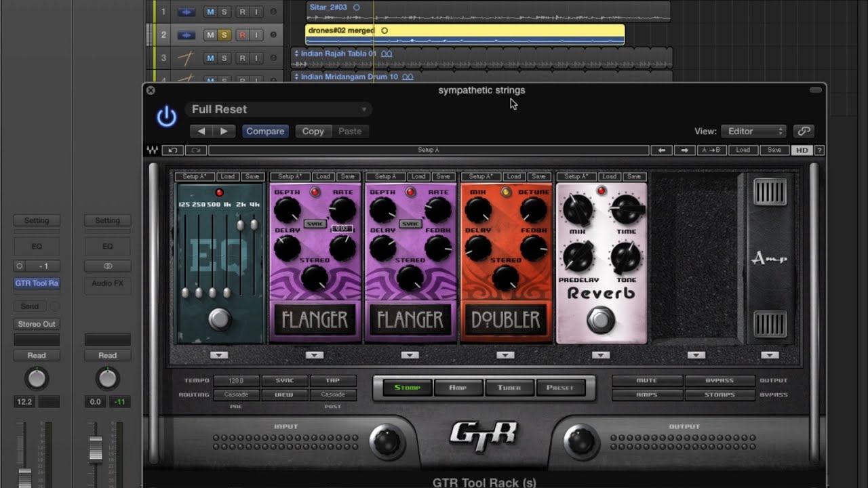Click the output MUTE button
This screenshot has width=868, height=488.
click(647, 381)
